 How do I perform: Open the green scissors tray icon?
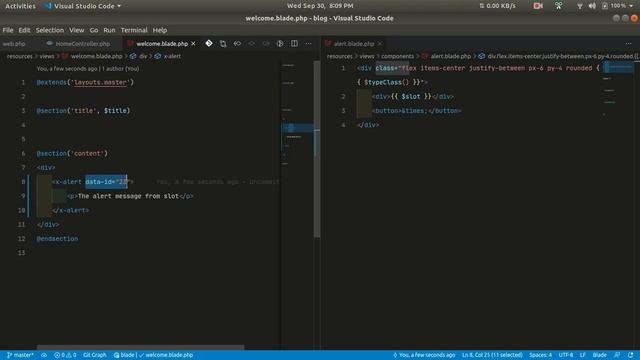click(x=558, y=6)
